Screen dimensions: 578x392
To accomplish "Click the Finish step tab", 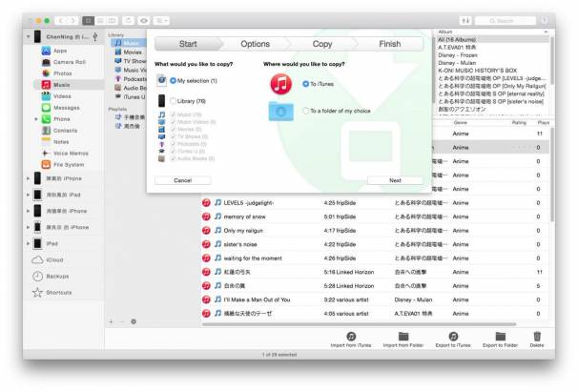I will pyautogui.click(x=390, y=44).
